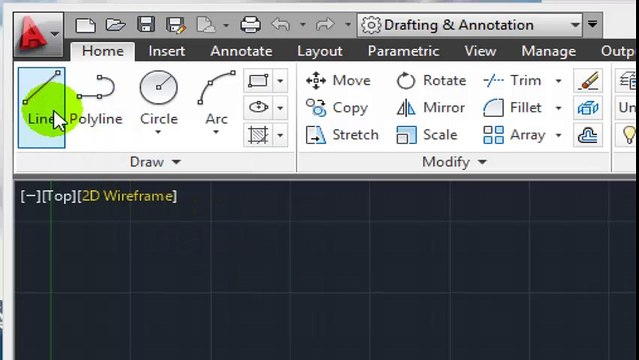This screenshot has width=639, height=360.
Task: Click the Explode tool icon
Action: tap(588, 108)
